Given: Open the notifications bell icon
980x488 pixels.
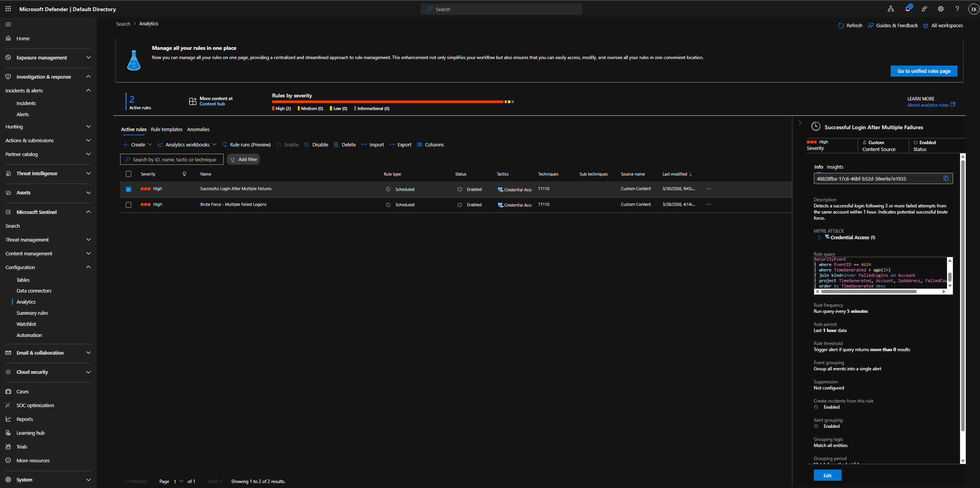Looking at the screenshot, I should click(x=907, y=9).
